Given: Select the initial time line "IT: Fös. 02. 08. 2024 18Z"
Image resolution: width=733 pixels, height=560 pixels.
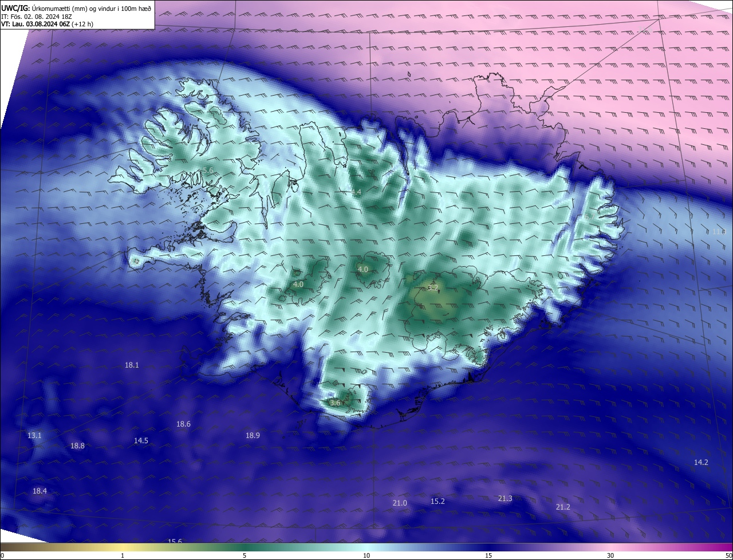Looking at the screenshot, I should tap(36, 17).
